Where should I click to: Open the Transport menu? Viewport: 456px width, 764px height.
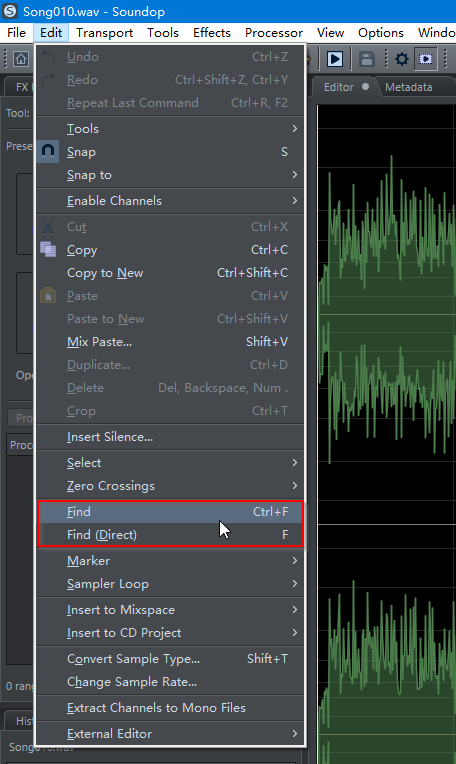point(104,33)
